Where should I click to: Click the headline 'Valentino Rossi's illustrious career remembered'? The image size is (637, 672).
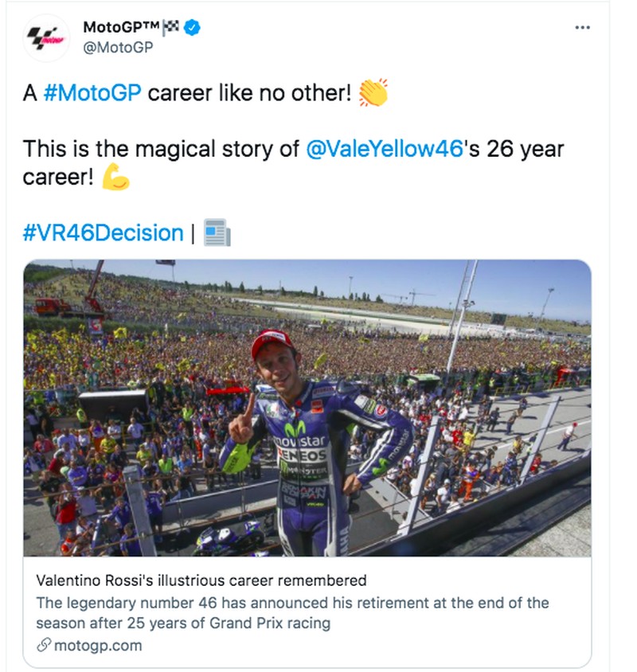(201, 580)
